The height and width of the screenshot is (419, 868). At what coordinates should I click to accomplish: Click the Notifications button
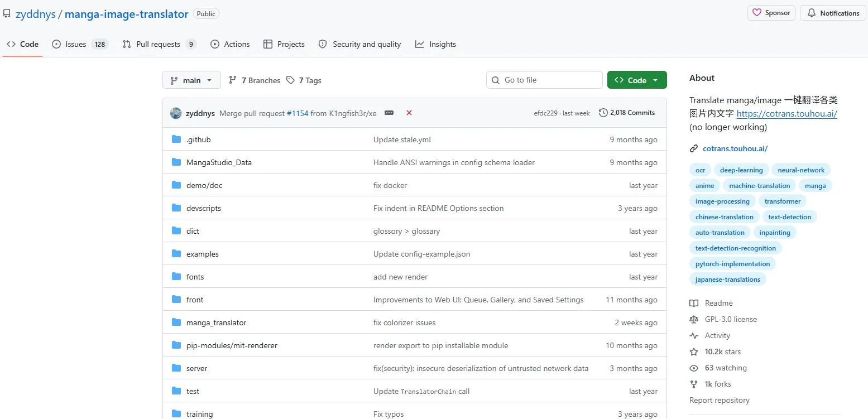(x=833, y=13)
